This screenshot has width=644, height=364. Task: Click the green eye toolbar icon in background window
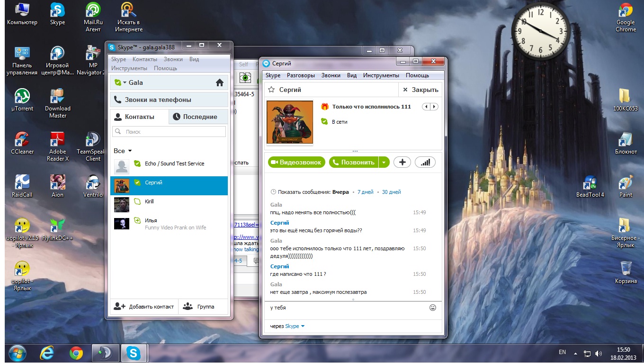[245, 77]
